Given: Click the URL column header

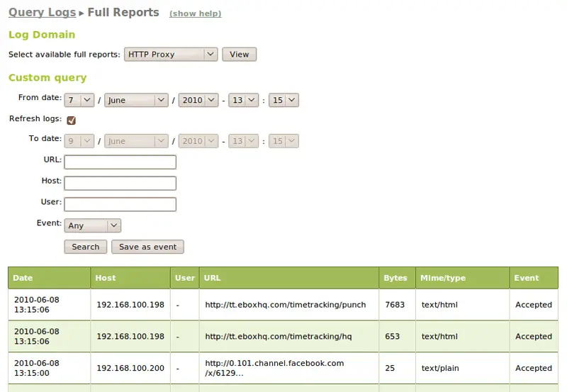Looking at the screenshot, I should tap(289, 278).
